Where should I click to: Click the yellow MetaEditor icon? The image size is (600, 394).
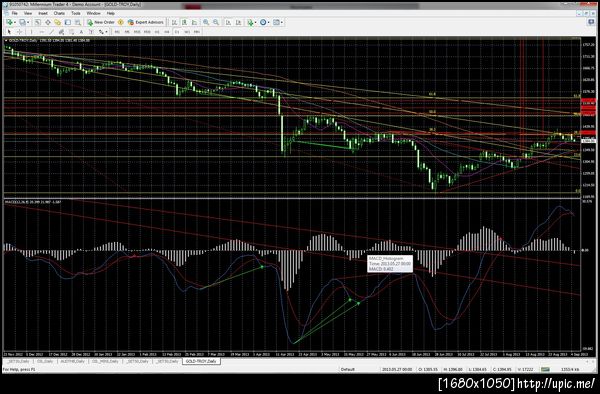pos(121,22)
